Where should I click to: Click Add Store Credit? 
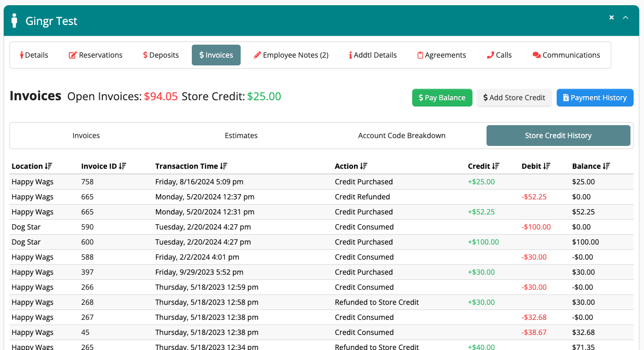(x=514, y=98)
